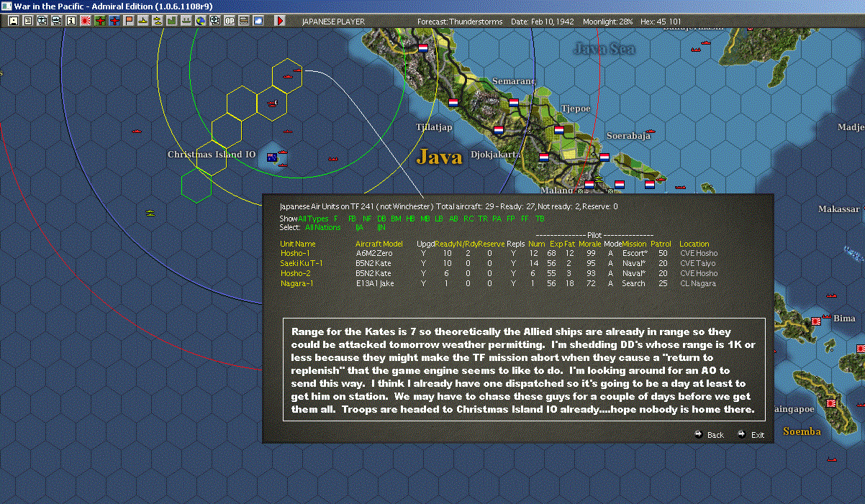Toggle the MB medium bomber filter
The image size is (865, 504).
425,219
